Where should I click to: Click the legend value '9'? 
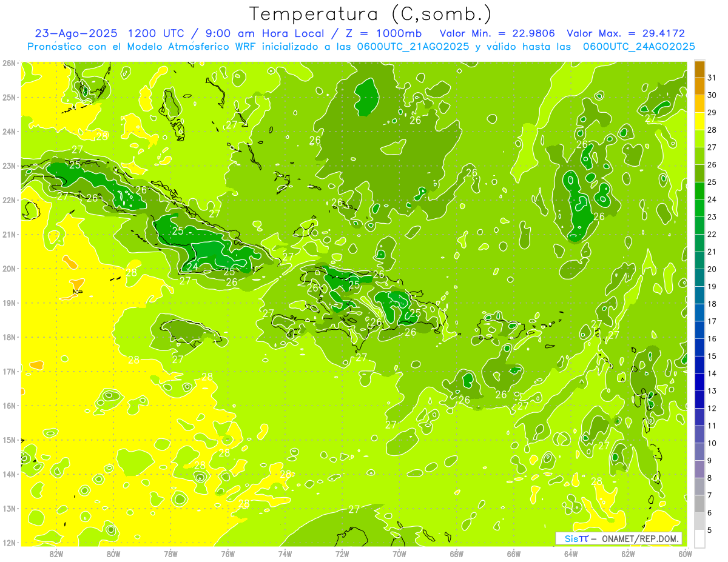click(710, 461)
